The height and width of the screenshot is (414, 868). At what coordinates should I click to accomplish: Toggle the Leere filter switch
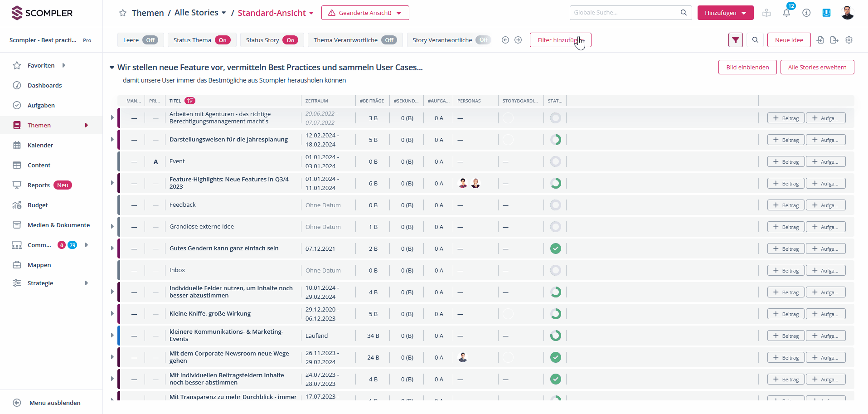150,40
